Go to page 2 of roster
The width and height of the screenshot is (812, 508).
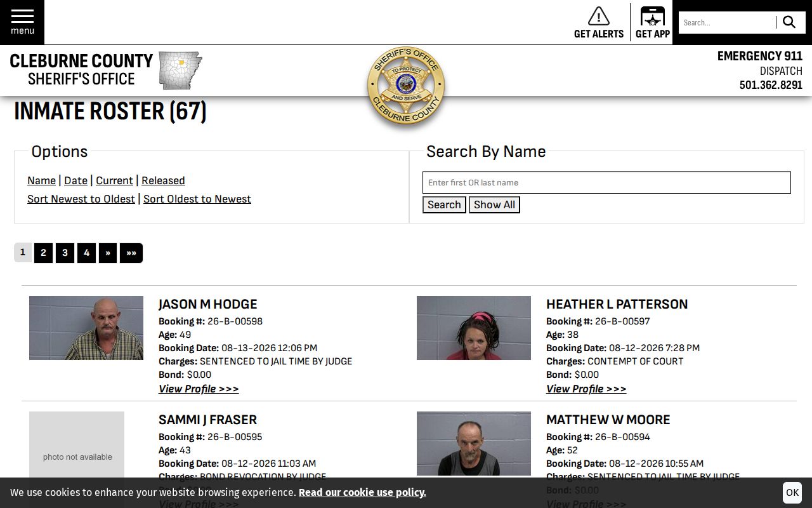[43, 253]
